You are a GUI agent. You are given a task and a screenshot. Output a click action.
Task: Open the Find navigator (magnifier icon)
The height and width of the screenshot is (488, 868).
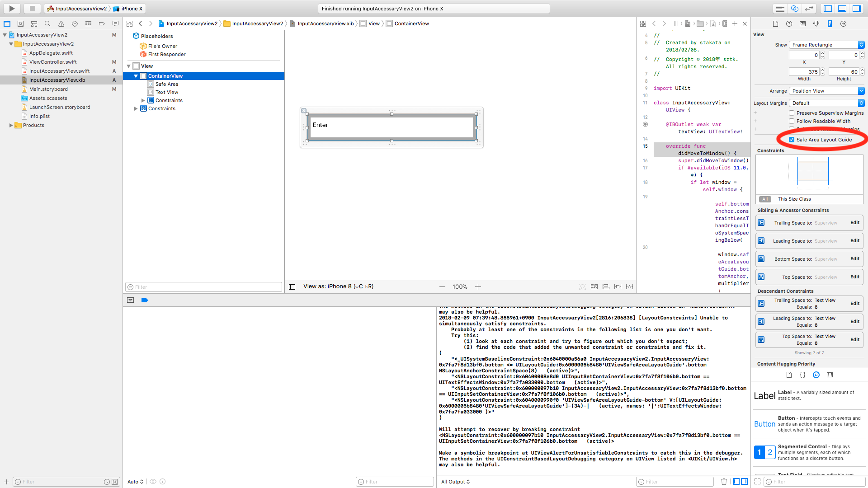[47, 23]
